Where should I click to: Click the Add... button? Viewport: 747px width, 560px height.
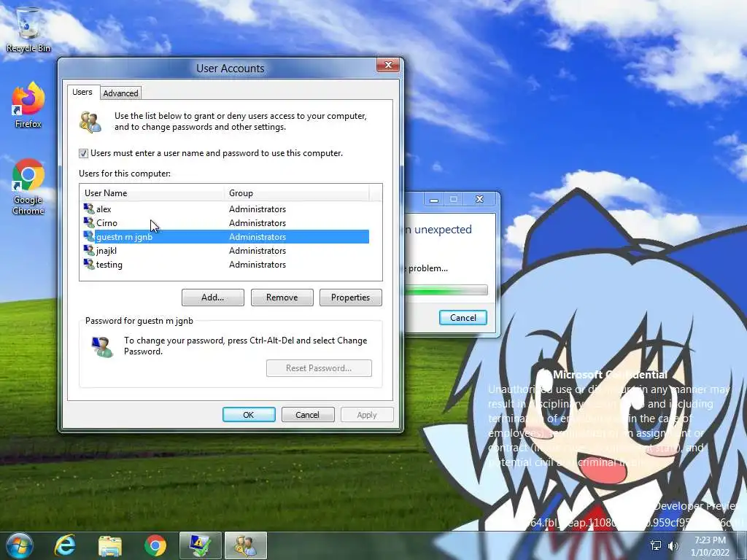point(212,297)
